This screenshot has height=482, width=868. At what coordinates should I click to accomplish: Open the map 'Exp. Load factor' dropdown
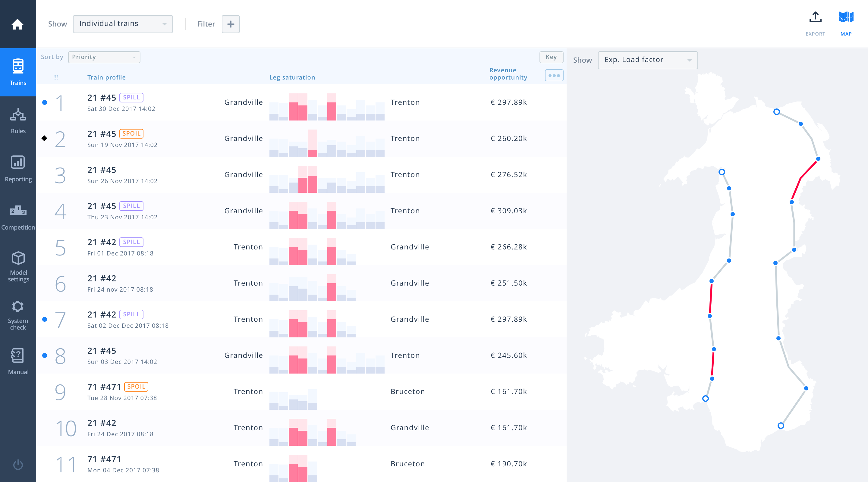648,60
